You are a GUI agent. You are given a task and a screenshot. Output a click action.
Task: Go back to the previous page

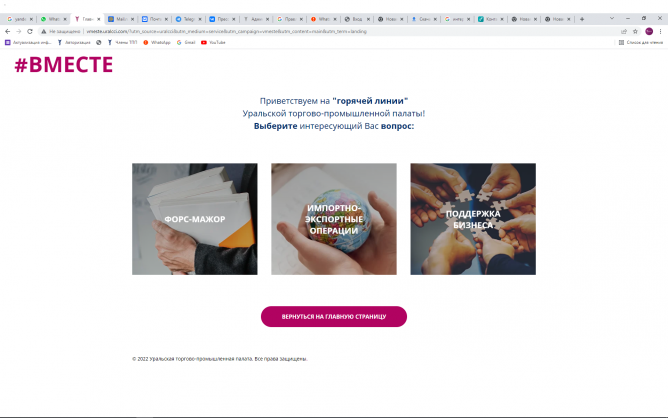pyautogui.click(x=8, y=32)
